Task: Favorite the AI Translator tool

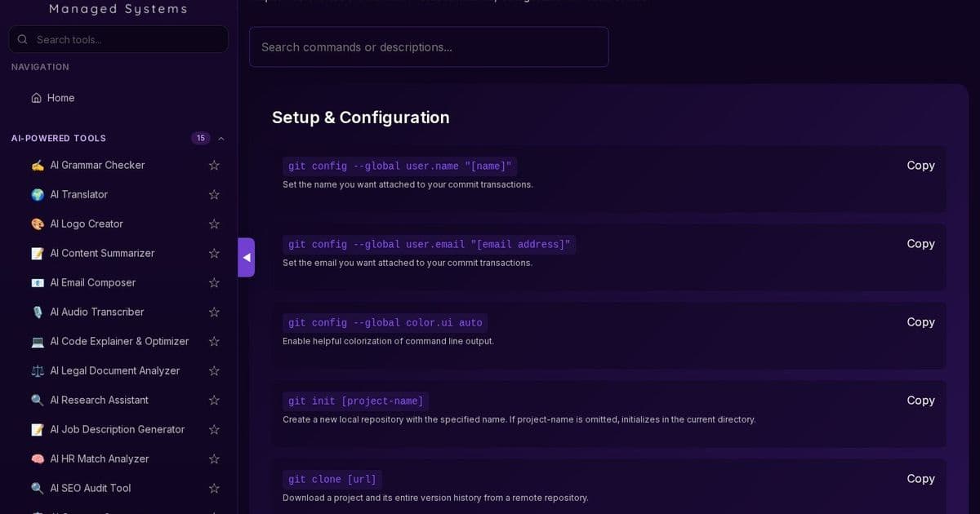Action: pos(213,194)
